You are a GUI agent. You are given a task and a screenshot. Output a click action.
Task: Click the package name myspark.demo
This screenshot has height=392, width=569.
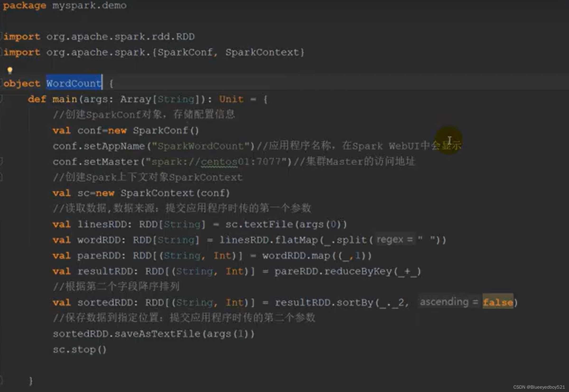89,5
